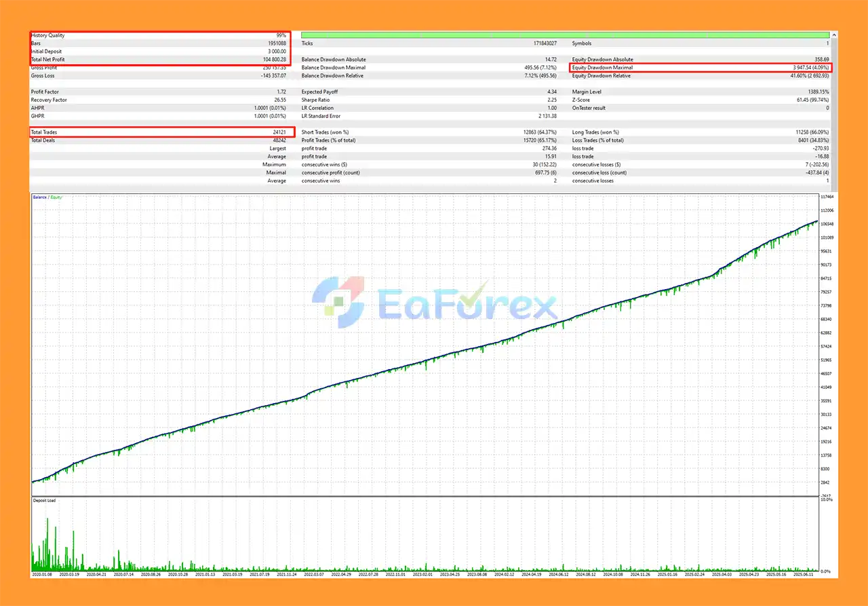Viewport: 868px width, 606px height.
Task: Click the Total Deals value 48242
Action: (279, 140)
